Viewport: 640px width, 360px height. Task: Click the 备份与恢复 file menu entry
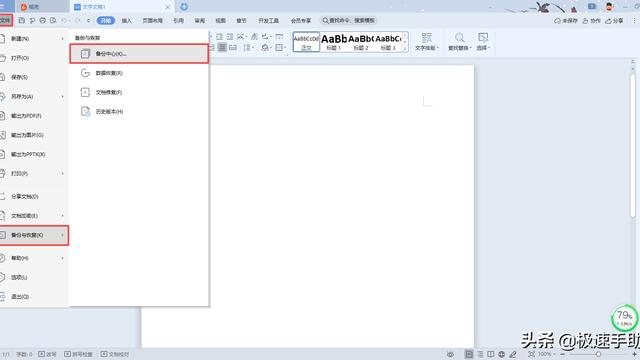pos(34,235)
